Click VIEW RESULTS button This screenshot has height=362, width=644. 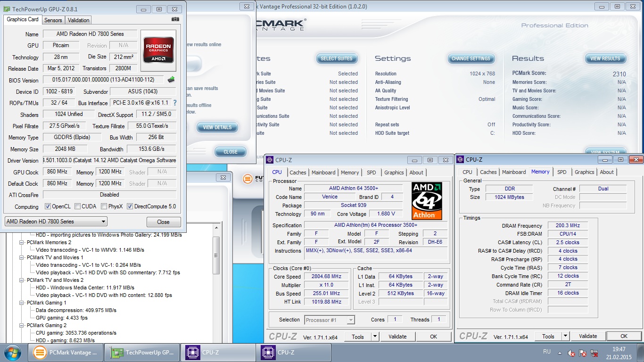[x=605, y=58]
